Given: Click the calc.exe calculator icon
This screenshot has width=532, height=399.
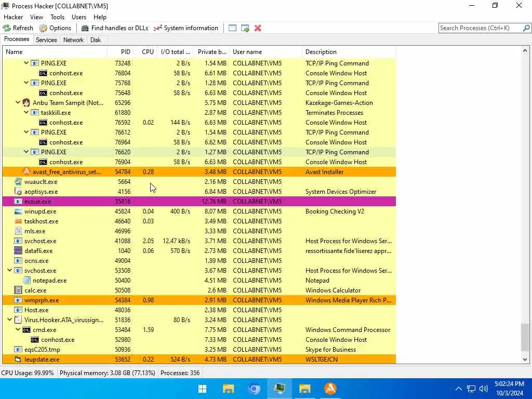Looking at the screenshot, I should [18, 290].
